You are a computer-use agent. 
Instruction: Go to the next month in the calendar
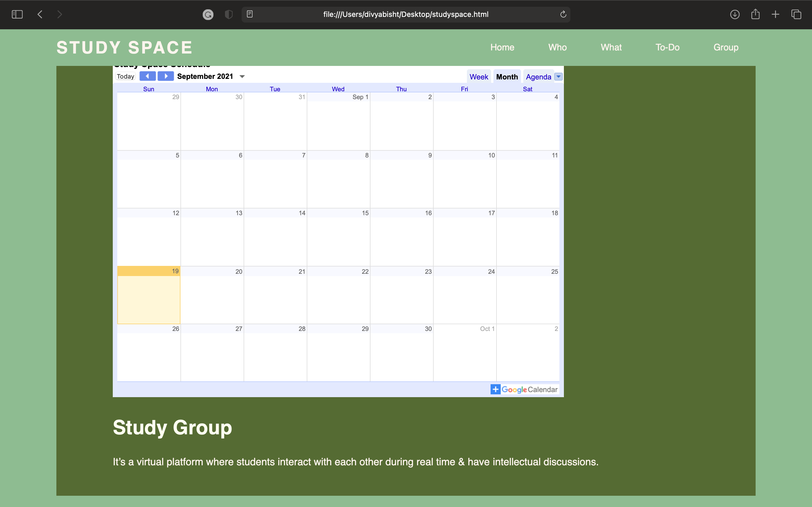(166, 76)
